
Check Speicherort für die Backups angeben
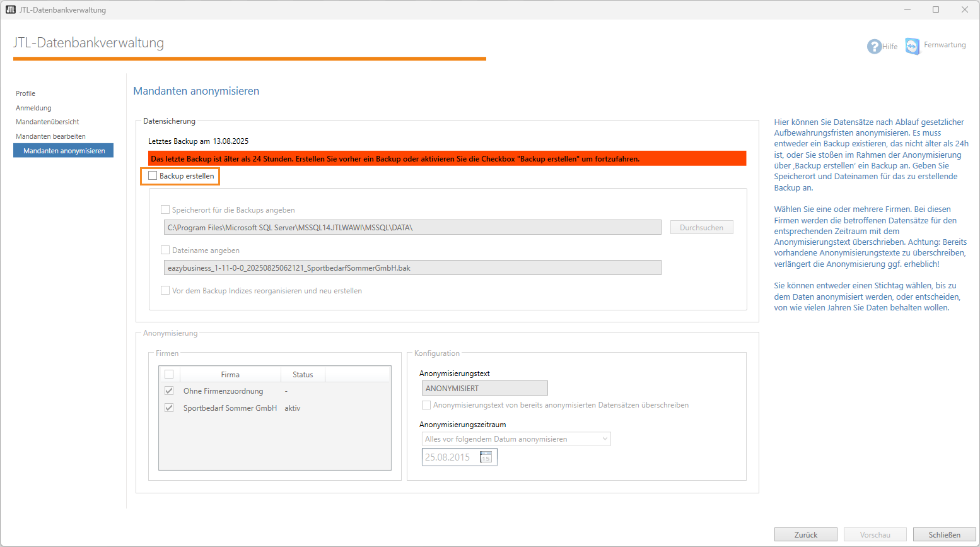[x=165, y=210]
